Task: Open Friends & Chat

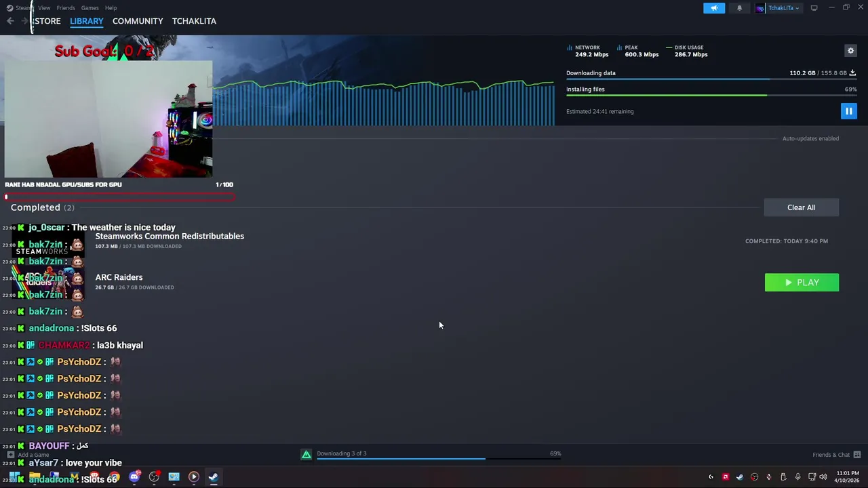Action: coord(836,455)
